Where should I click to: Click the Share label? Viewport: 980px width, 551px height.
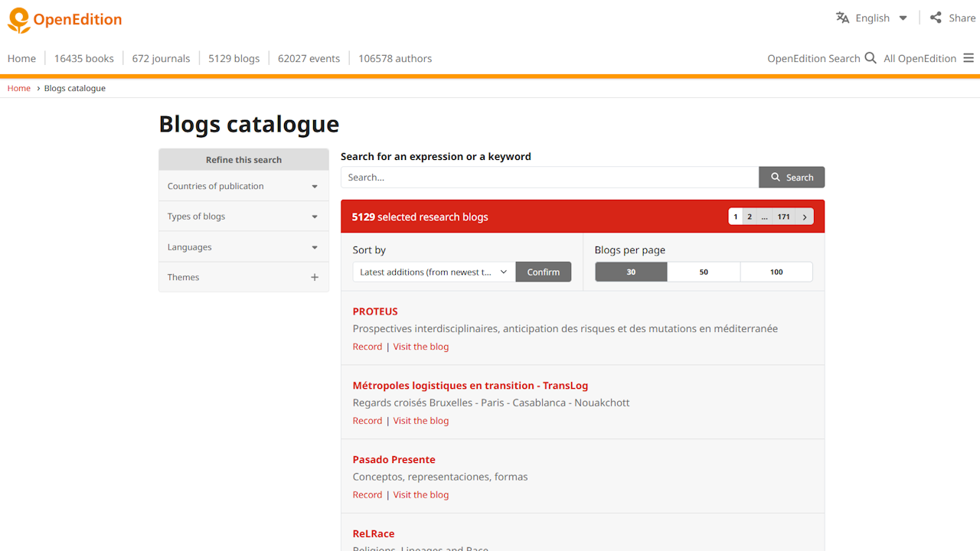[x=962, y=18]
